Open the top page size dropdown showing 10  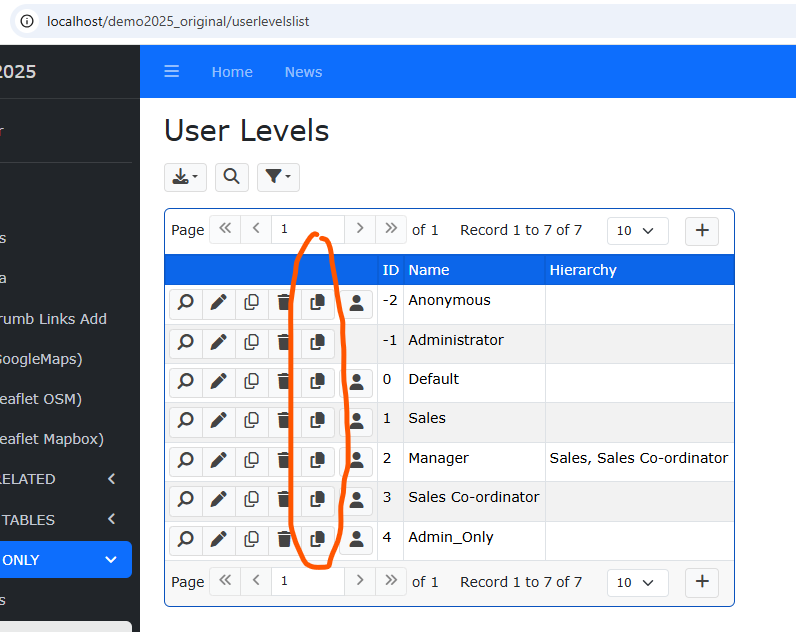pos(637,230)
